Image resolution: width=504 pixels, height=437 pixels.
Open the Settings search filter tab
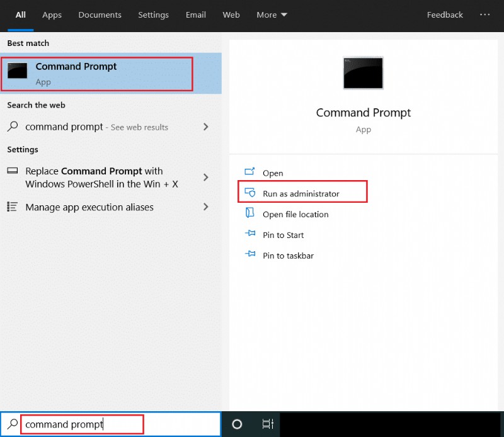[x=153, y=14]
